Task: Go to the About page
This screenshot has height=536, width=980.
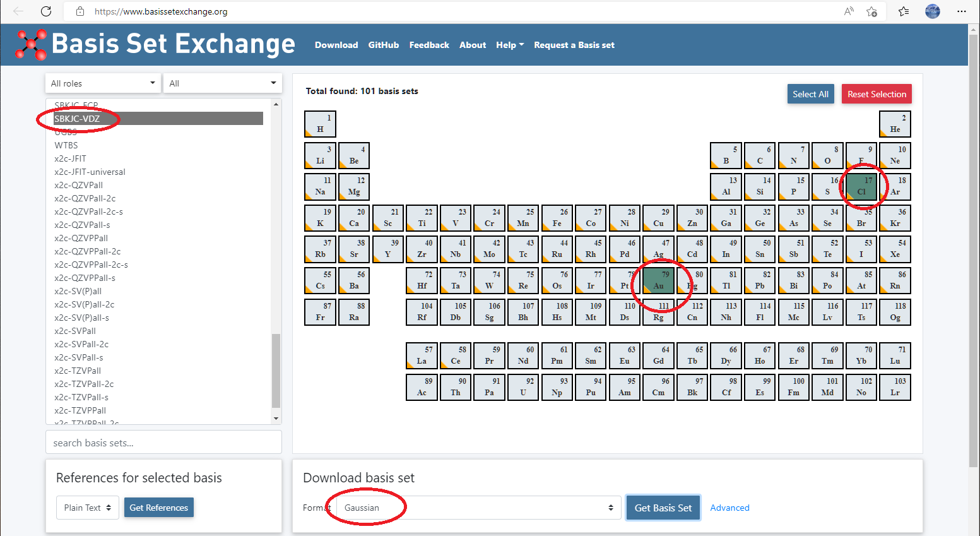Action: (472, 45)
